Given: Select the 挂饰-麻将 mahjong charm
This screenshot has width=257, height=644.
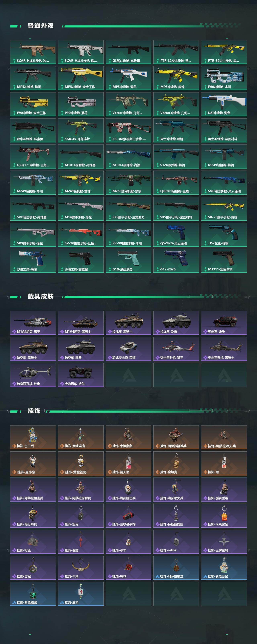Looking at the screenshot, I should tap(81, 594).
